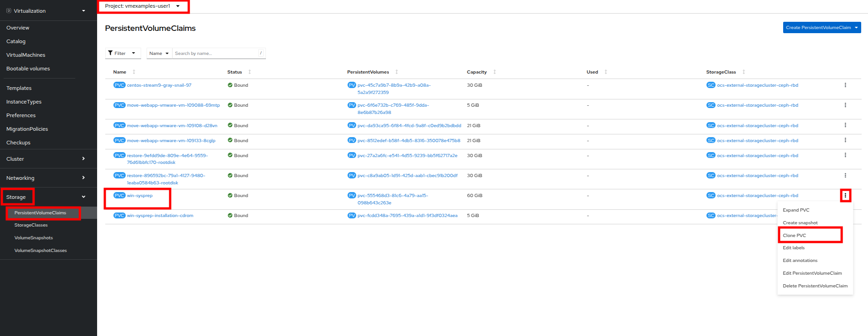Select Expand PVC menu entry
The height and width of the screenshot is (336, 868).
796,210
